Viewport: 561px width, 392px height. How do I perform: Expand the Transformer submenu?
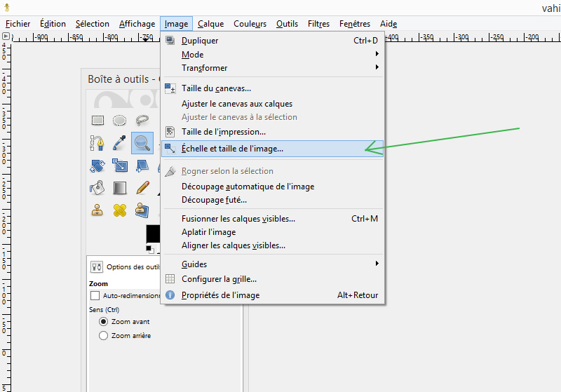(273, 68)
